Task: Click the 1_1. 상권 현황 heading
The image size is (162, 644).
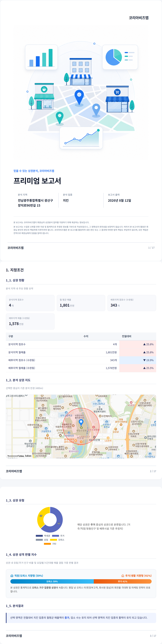Action: coord(15,280)
